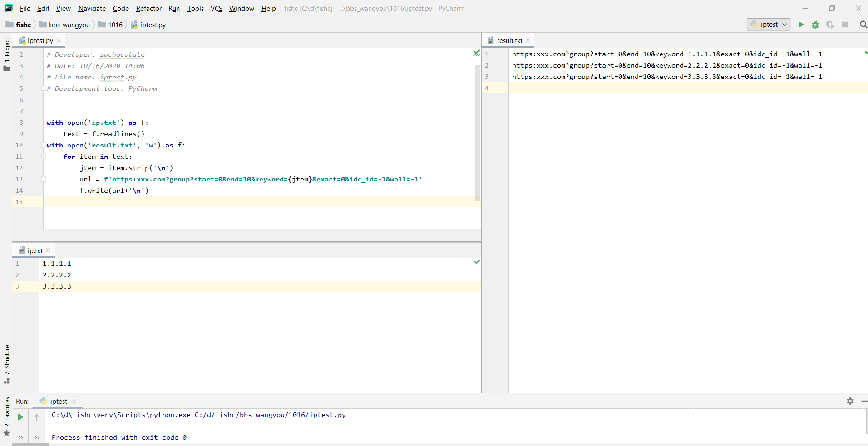Open the VCS menu
The width and height of the screenshot is (868, 446).
(217, 9)
